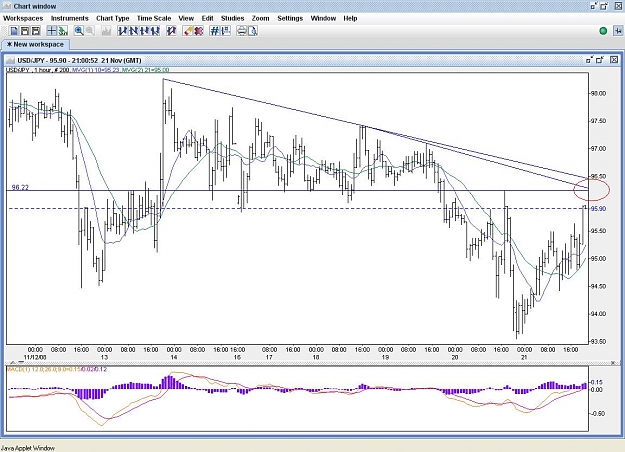
Task: Open the Studies menu
Action: (232, 18)
